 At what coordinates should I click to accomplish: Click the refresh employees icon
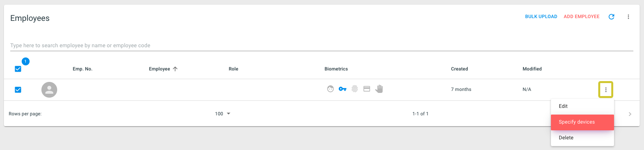point(611,17)
